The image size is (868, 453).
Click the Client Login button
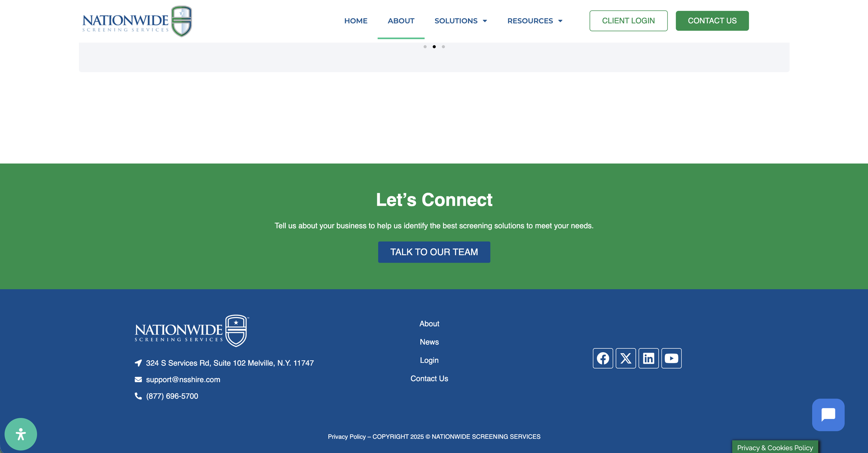click(628, 21)
